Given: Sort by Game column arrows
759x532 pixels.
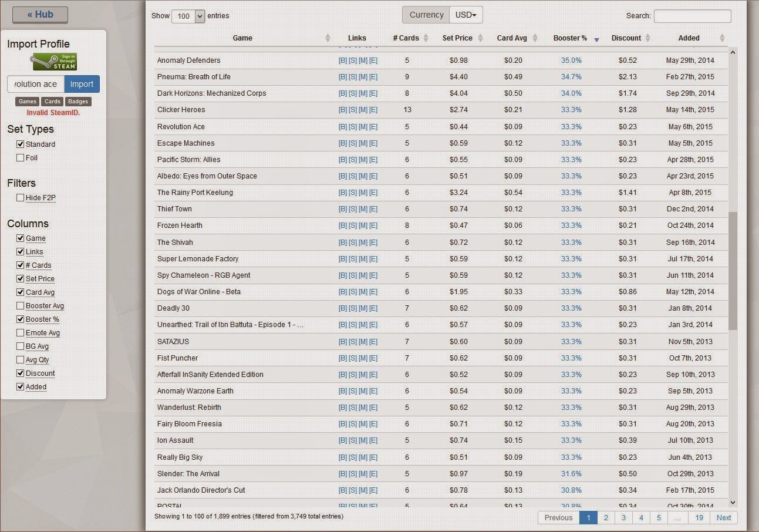Looking at the screenshot, I should pyautogui.click(x=328, y=38).
